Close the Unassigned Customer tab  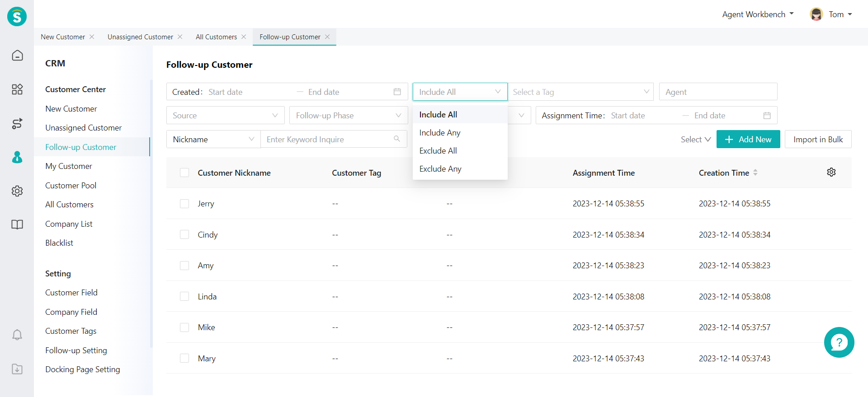(x=180, y=37)
